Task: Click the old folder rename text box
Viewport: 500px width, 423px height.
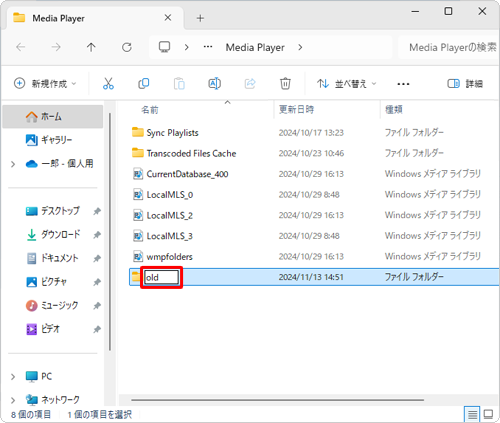Action: click(161, 277)
